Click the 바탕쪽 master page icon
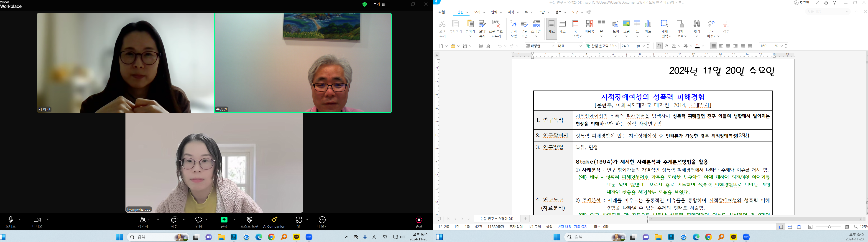This screenshot has height=242, width=868. (x=589, y=24)
